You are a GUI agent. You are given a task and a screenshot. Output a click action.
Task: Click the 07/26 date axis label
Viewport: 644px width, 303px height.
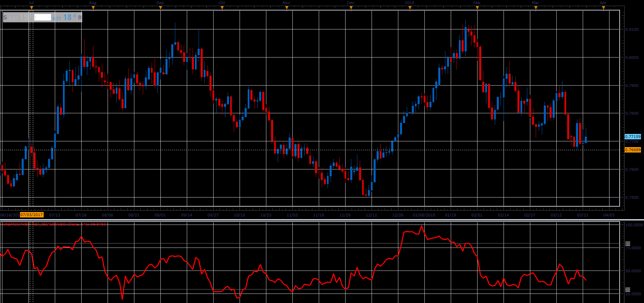point(81,215)
